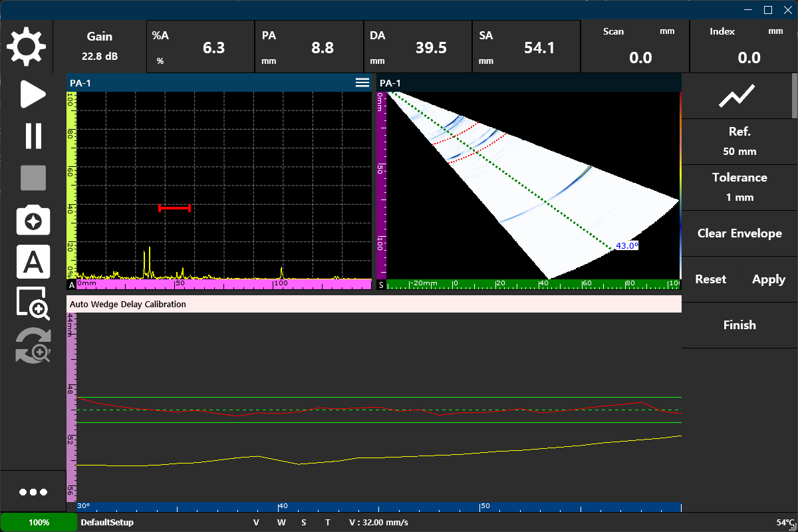The width and height of the screenshot is (798, 532).
Task: Select the SA reading field
Action: (527, 47)
